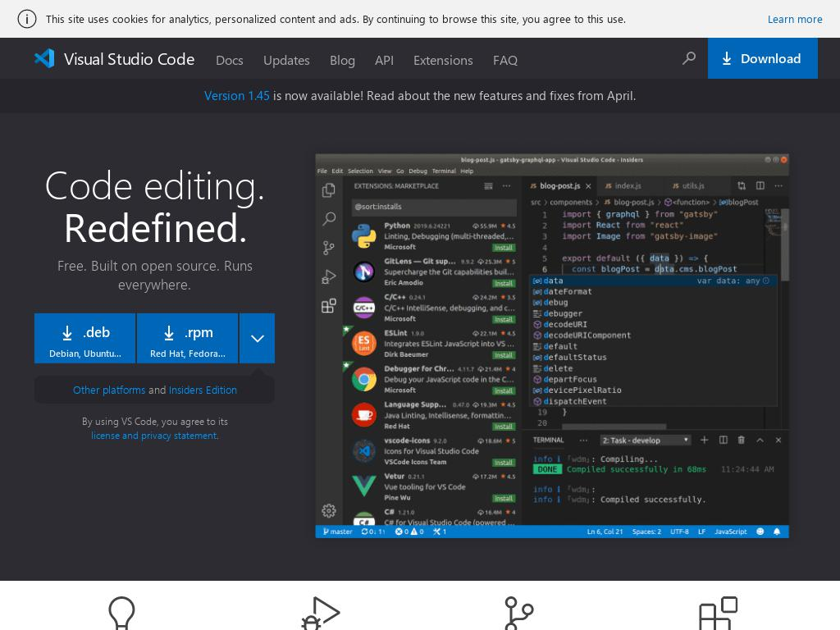The height and width of the screenshot is (630, 840).
Task: Expand the download options chevron dropdown
Action: point(257,339)
